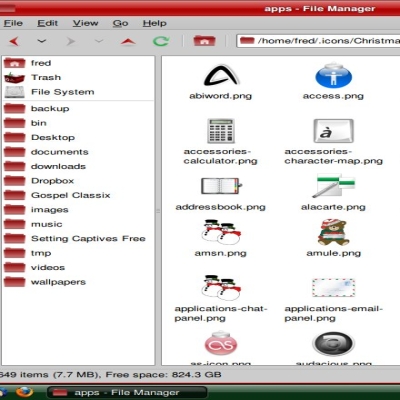Select the accessories-character-map.png icon
The image size is (400, 400).
[x=333, y=131]
